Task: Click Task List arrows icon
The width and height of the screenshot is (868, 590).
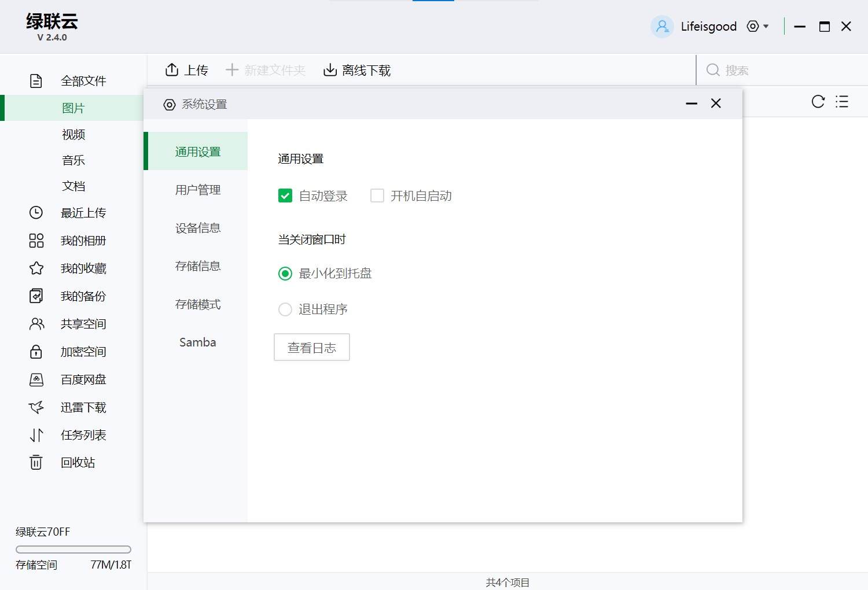Action: (36, 435)
